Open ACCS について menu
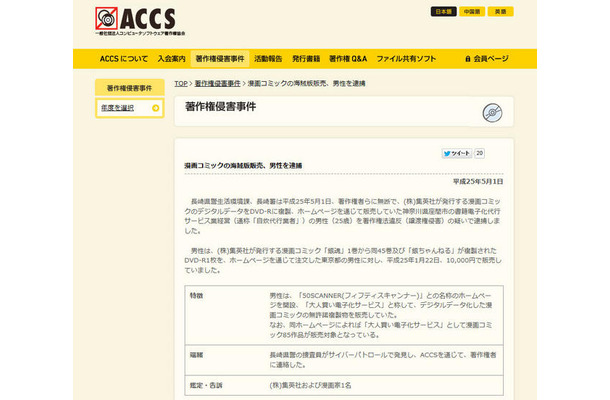The width and height of the screenshot is (610, 400). 124,59
